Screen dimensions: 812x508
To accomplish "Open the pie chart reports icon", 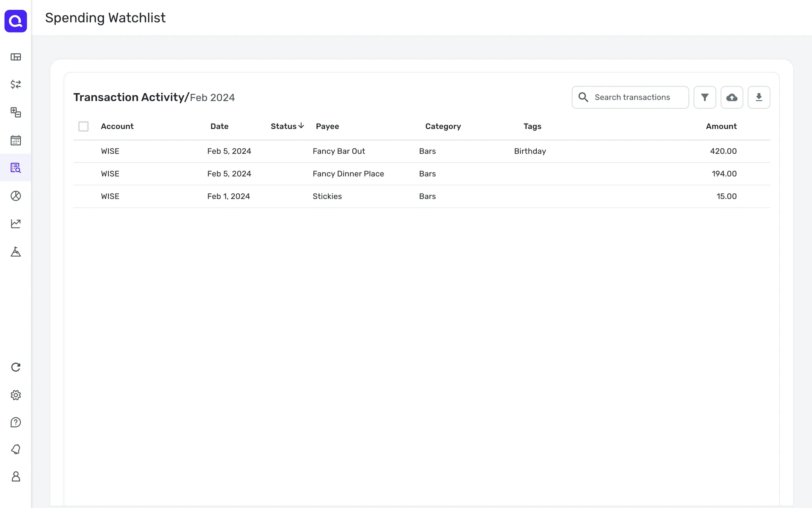I will click(x=16, y=196).
